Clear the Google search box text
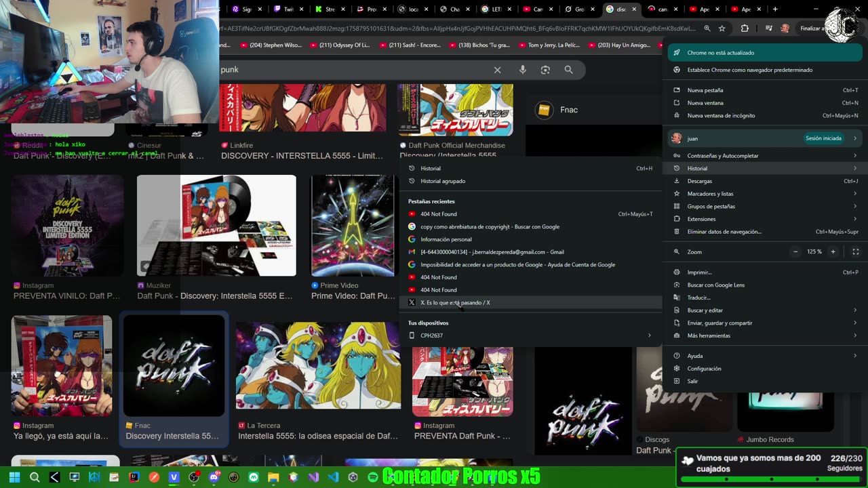 click(x=497, y=70)
